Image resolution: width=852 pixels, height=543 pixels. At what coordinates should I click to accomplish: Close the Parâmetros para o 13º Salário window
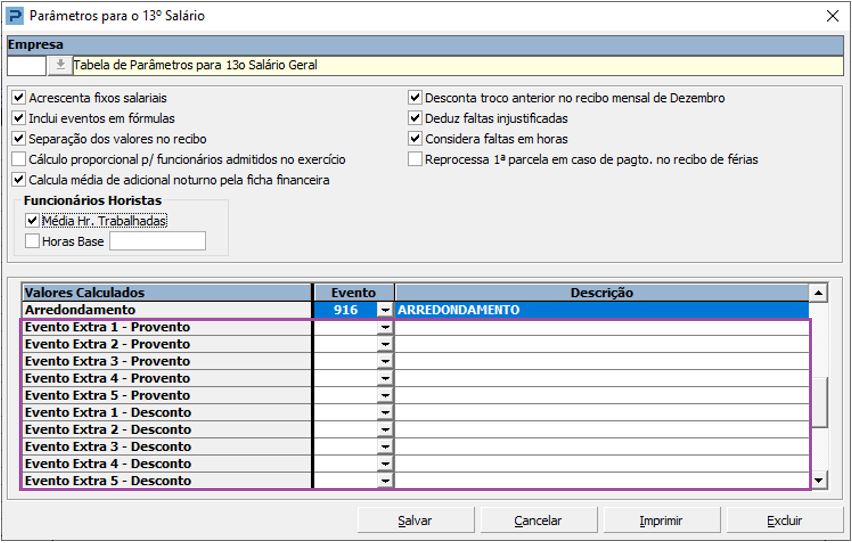[x=831, y=15]
